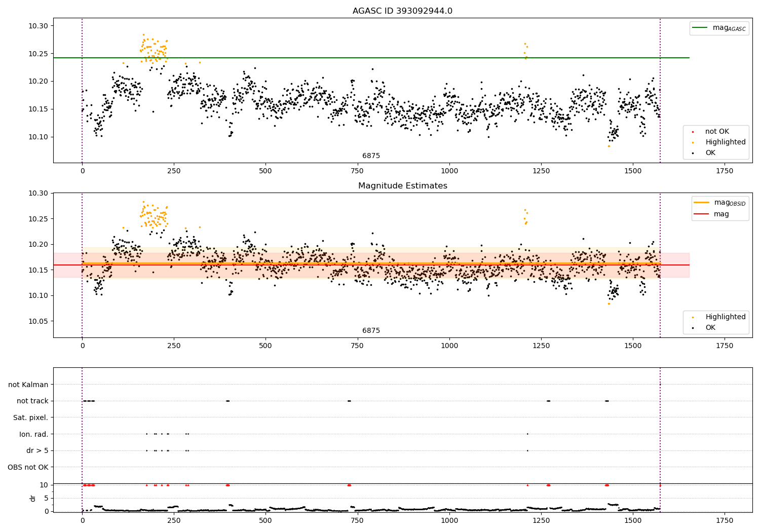Screen dimensions: 760x532
Task: Click the 'dr > 5' row label
Action: (x=37, y=450)
